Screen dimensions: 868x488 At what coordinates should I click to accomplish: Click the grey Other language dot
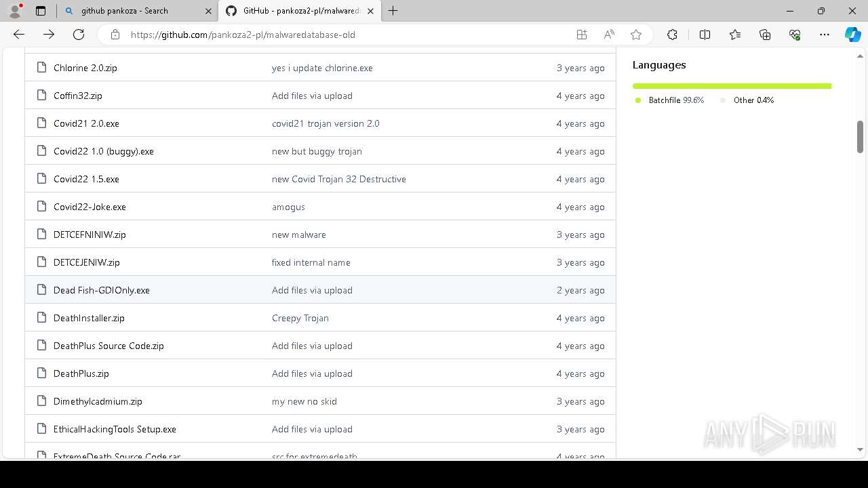723,100
